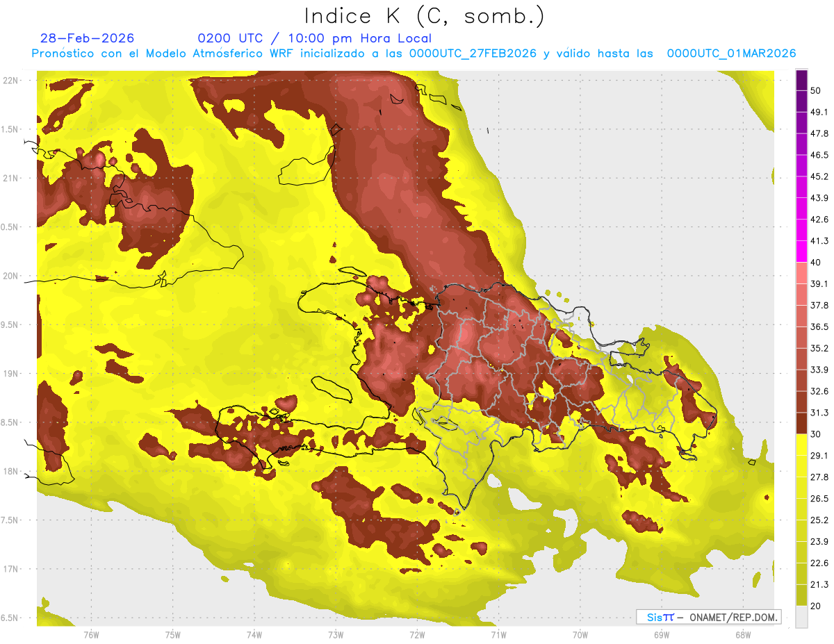Click the "68W" longitude label
Image resolution: width=834 pixels, height=644 pixels.
tap(742, 635)
